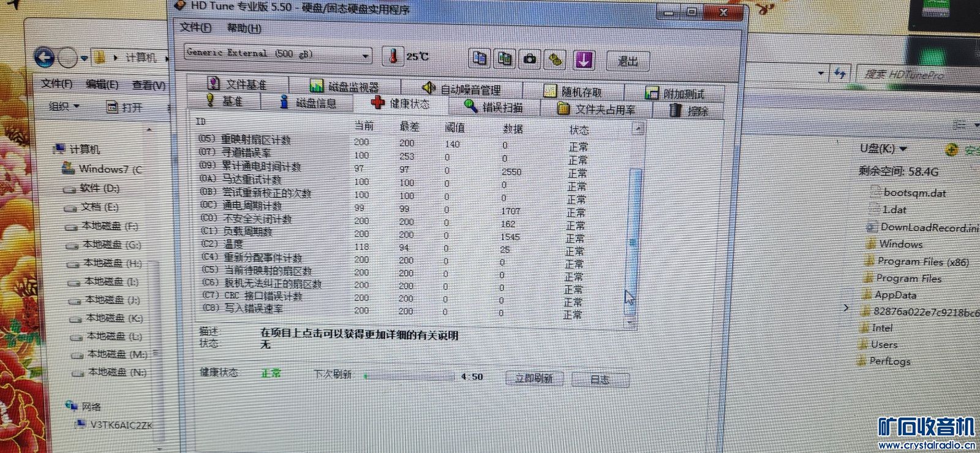Screen dimensions: 980x453
Task: Click the purple download arrow icon
Action: click(x=584, y=60)
